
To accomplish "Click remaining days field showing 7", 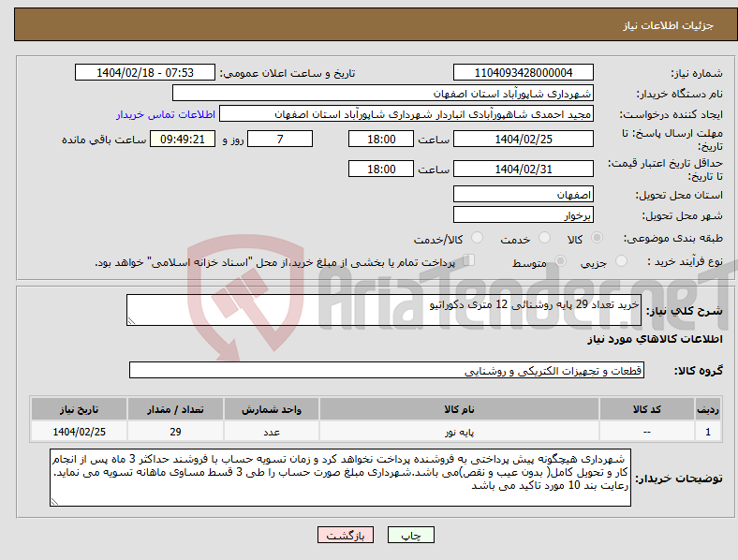I will (280, 140).
